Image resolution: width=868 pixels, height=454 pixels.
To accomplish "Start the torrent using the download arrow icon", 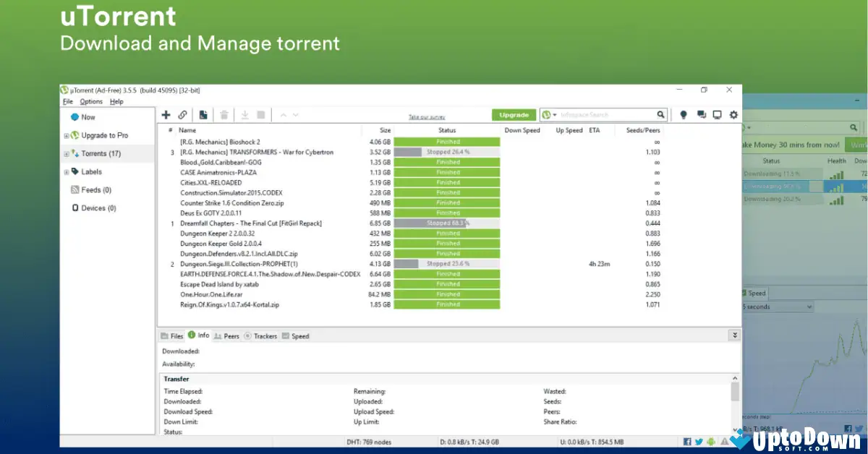I will pos(245,115).
